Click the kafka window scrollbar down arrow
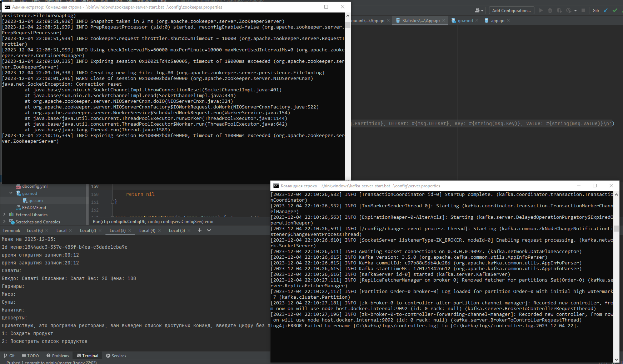The image size is (623, 364). click(616, 359)
